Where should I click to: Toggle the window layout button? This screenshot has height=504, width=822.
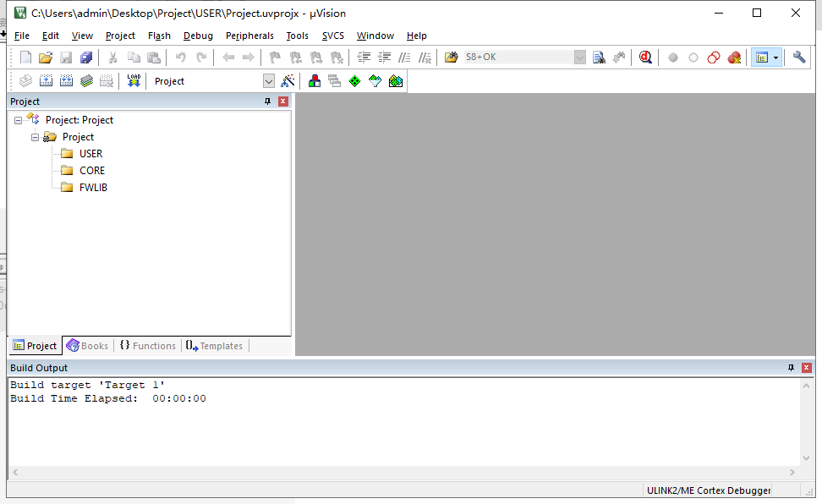(762, 58)
